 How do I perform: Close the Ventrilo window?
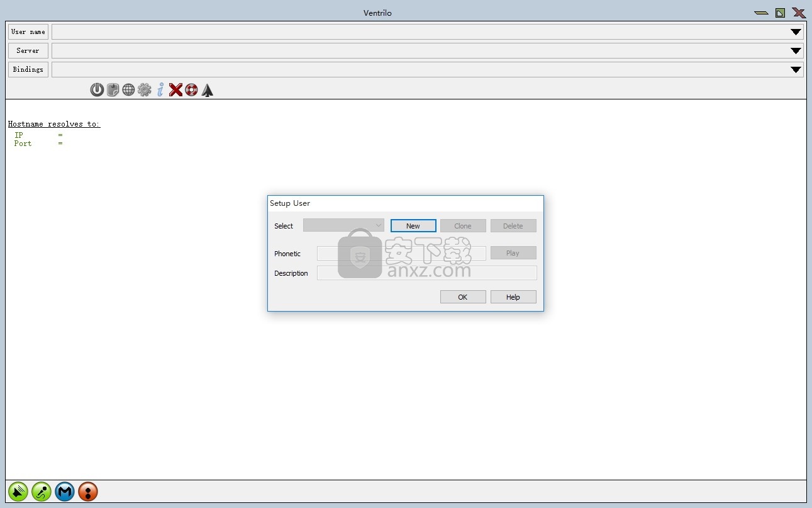point(799,13)
